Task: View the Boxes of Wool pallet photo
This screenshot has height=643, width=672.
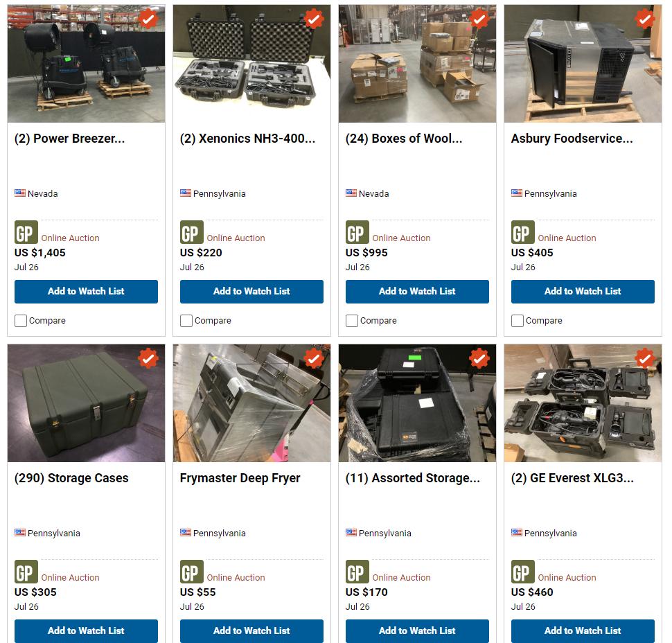Action: pos(417,64)
